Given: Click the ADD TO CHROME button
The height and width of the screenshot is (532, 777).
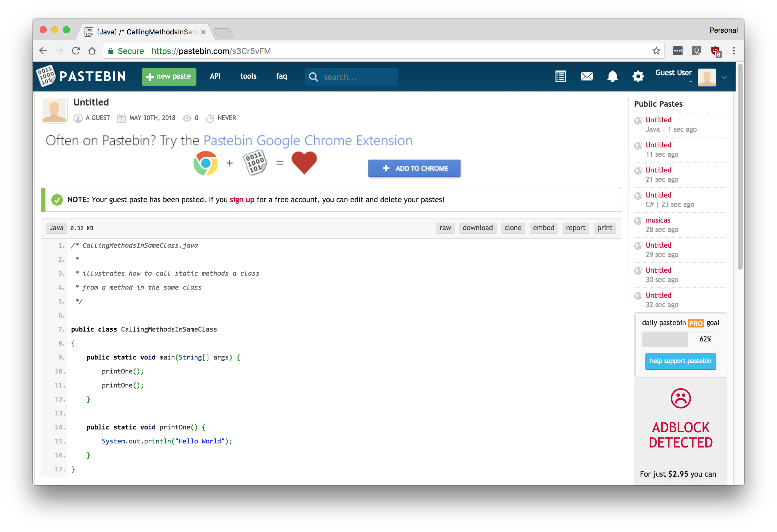Looking at the screenshot, I should 414,168.
